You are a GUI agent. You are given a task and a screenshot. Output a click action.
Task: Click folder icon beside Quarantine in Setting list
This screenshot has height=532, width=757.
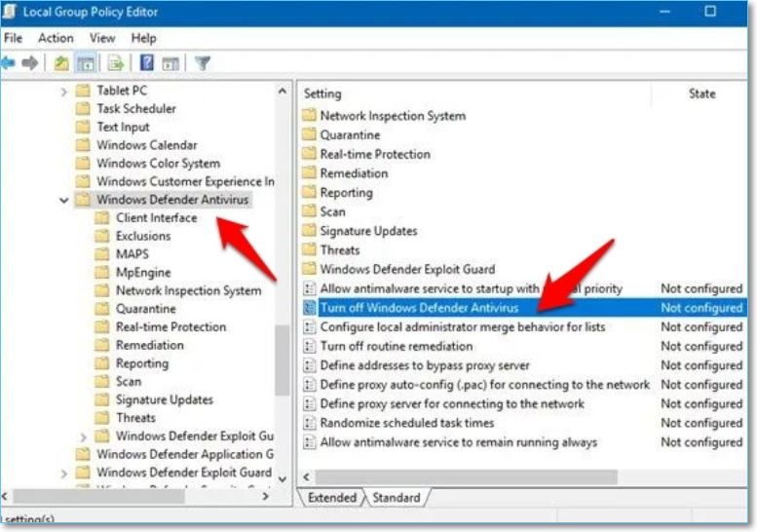[309, 134]
